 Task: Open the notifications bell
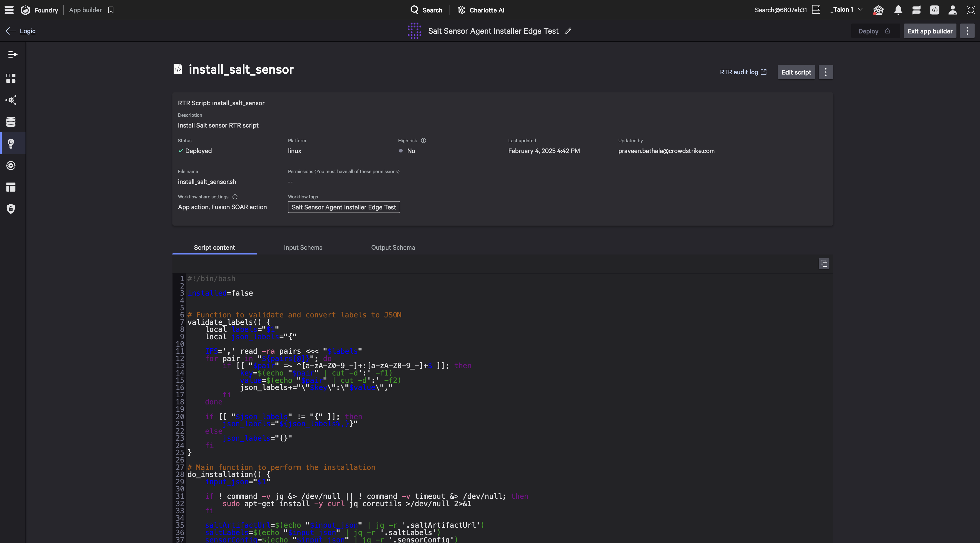(x=898, y=10)
